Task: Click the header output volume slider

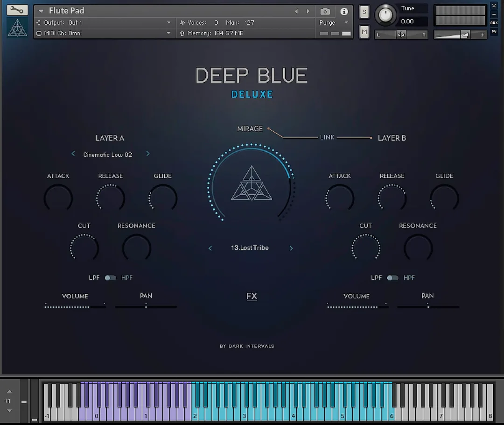Action: [x=460, y=35]
